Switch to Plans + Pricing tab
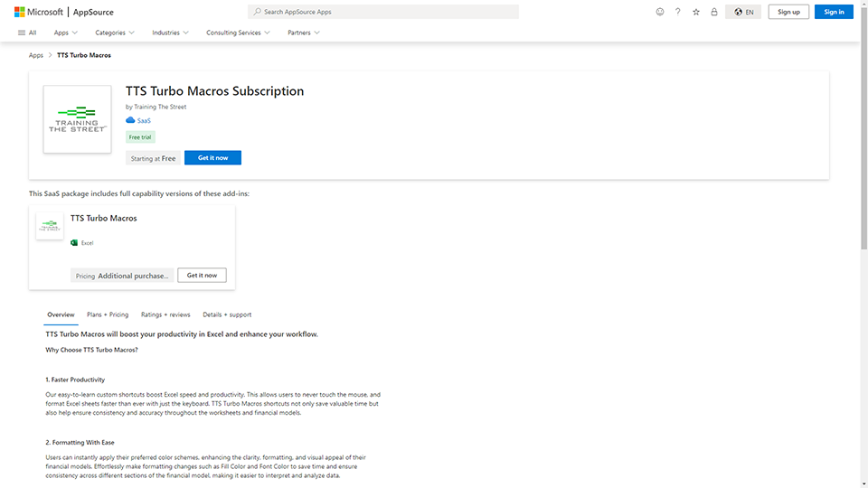 (108, 314)
